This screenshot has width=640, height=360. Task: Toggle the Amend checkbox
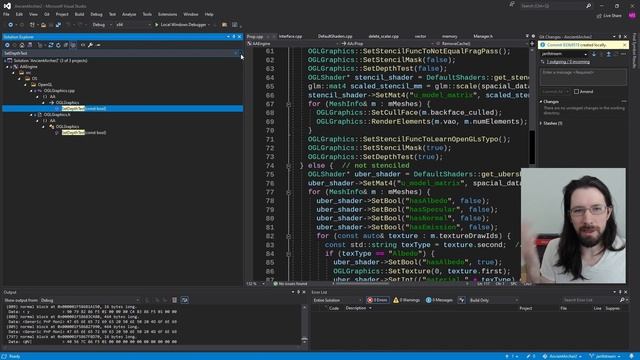point(576,91)
